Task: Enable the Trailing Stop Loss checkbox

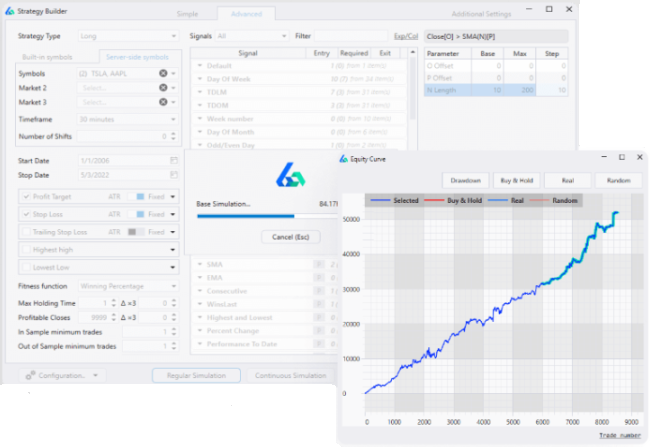Action: (27, 232)
